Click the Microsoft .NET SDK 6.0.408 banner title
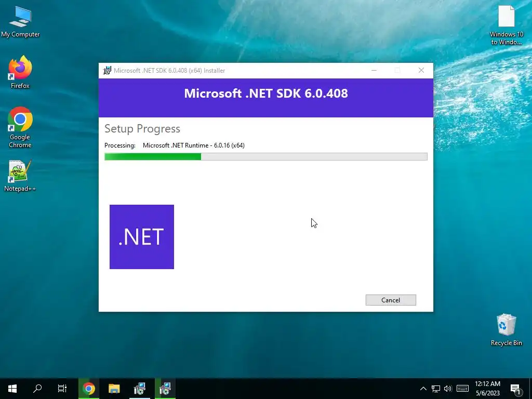This screenshot has width=532, height=399. point(266,94)
